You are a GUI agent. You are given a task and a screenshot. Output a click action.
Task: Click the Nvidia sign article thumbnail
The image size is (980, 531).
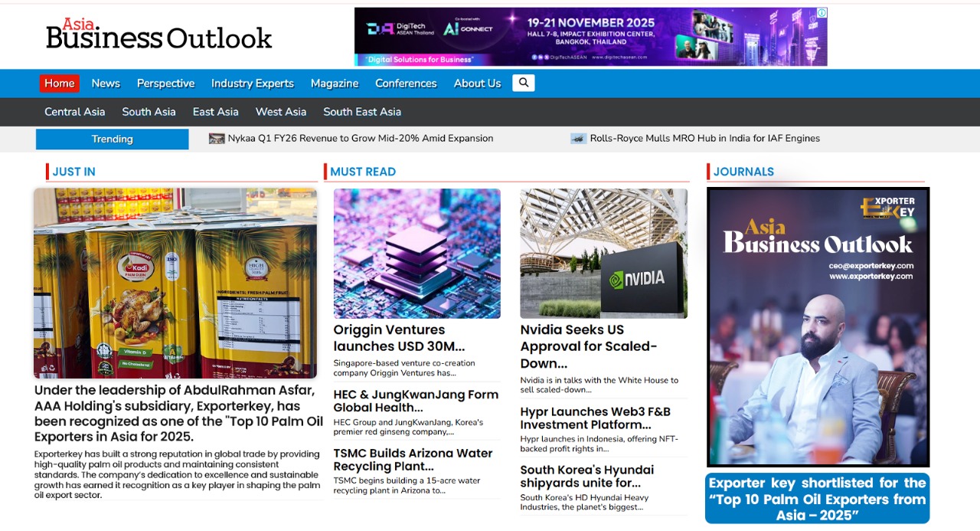coord(603,254)
